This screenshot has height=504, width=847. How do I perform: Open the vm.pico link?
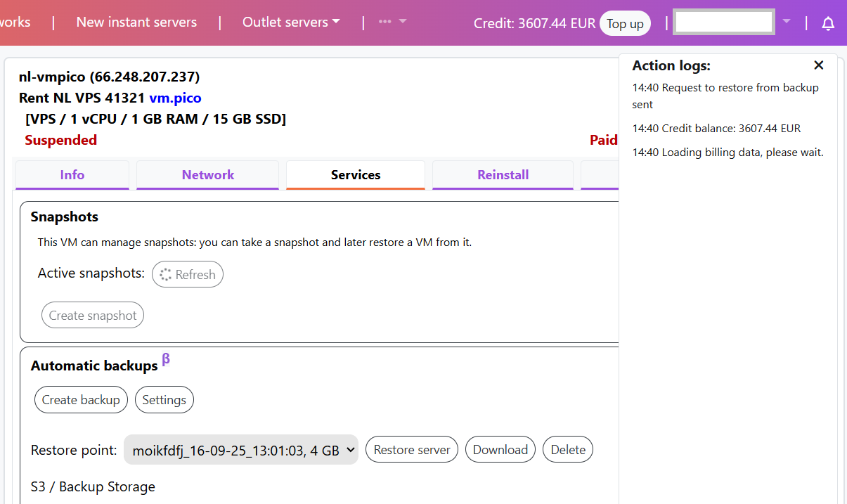pos(175,98)
